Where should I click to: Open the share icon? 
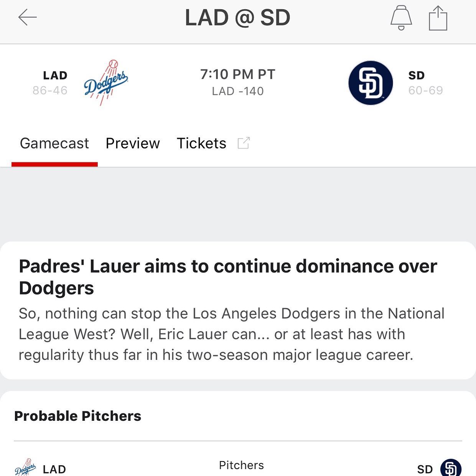438,18
